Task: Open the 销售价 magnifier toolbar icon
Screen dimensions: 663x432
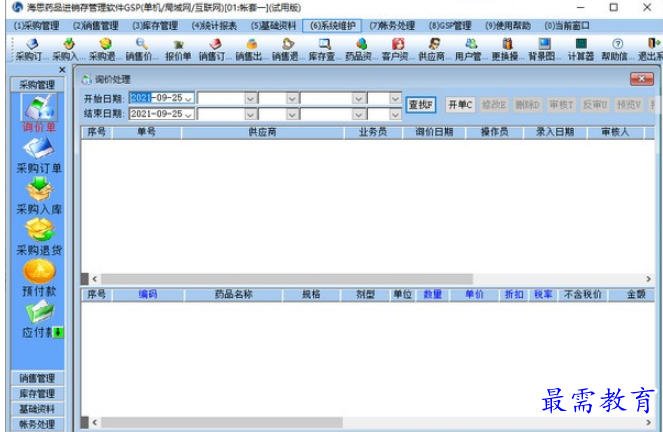Action: (x=141, y=49)
